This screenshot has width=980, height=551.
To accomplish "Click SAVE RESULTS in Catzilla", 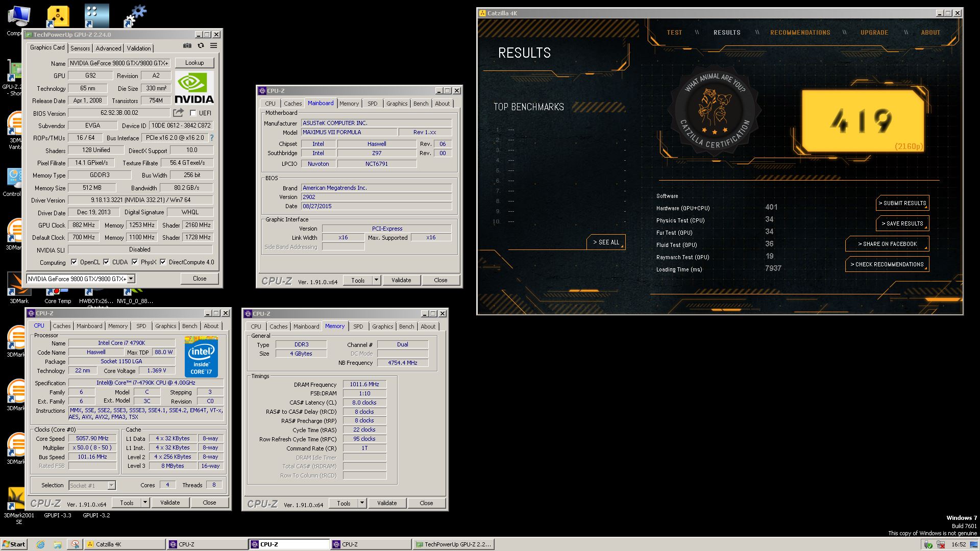I will (x=902, y=223).
